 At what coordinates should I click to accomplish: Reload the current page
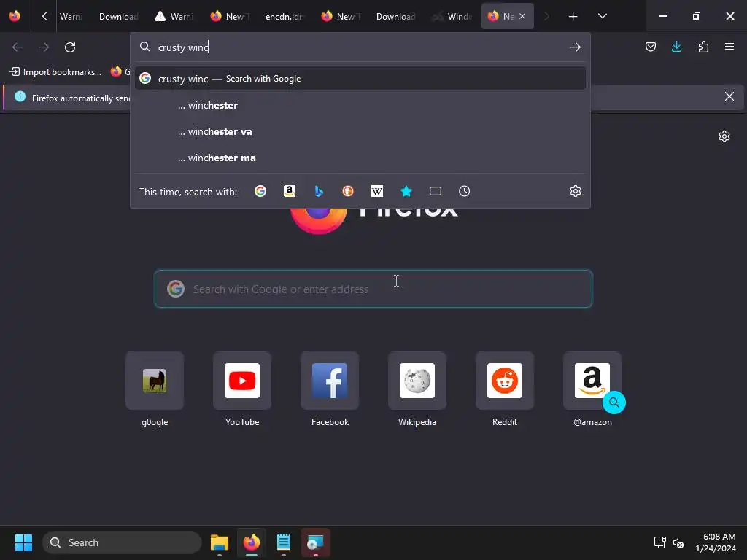[70, 47]
